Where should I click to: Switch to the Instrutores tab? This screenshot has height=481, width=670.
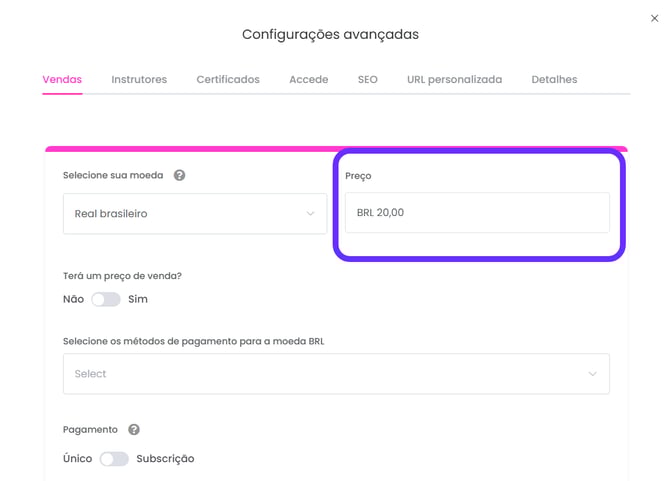(x=139, y=79)
